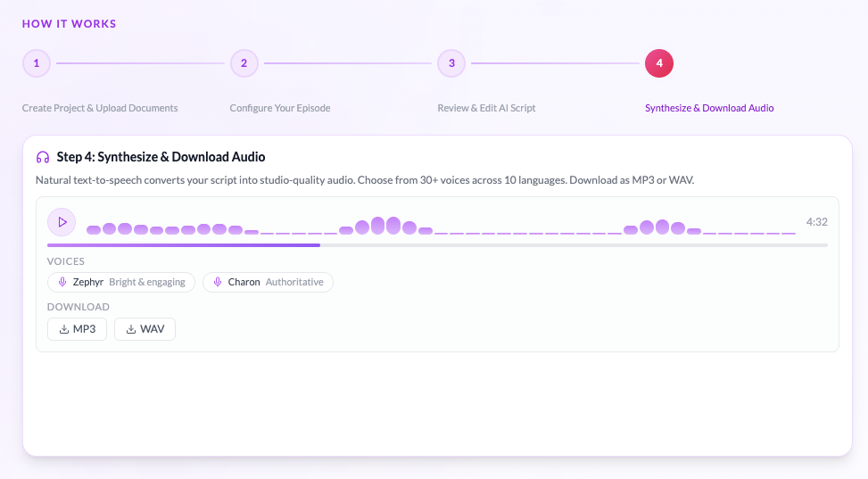
Task: Click the 4:32 duration text
Action: (816, 222)
